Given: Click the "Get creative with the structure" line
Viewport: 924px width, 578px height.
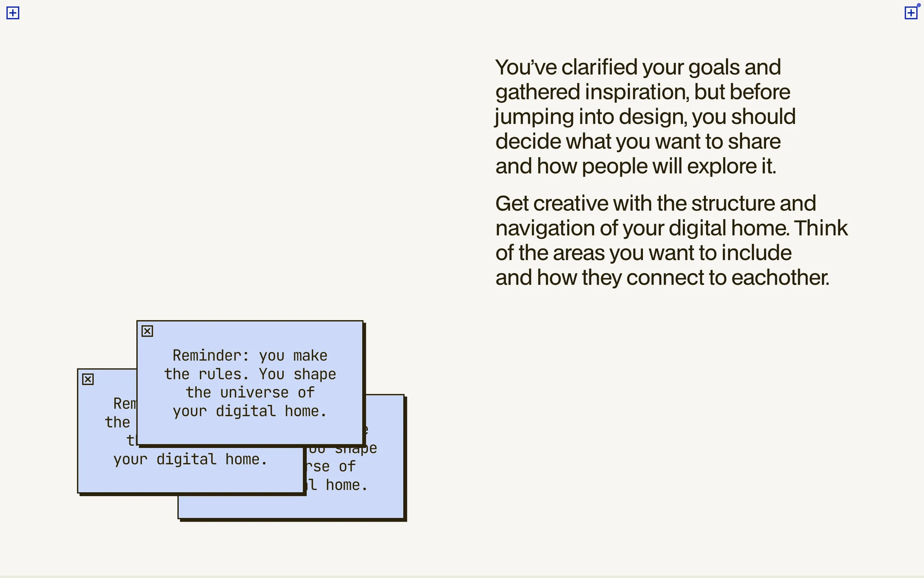Looking at the screenshot, I should click(x=655, y=204).
